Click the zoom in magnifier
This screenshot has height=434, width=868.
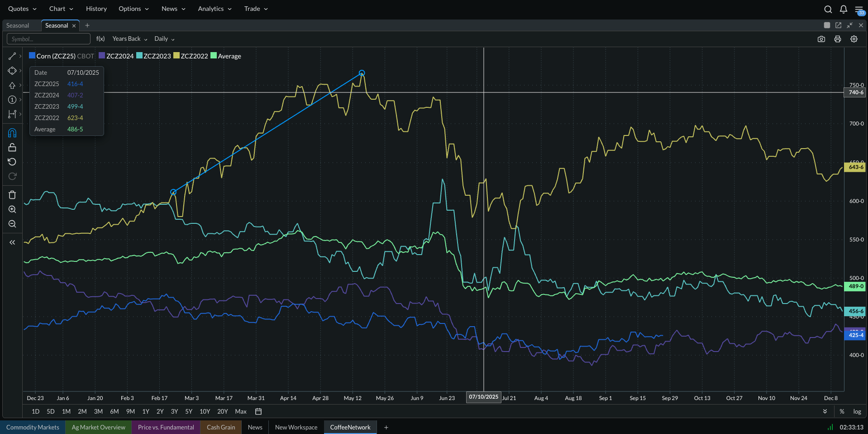(12, 209)
